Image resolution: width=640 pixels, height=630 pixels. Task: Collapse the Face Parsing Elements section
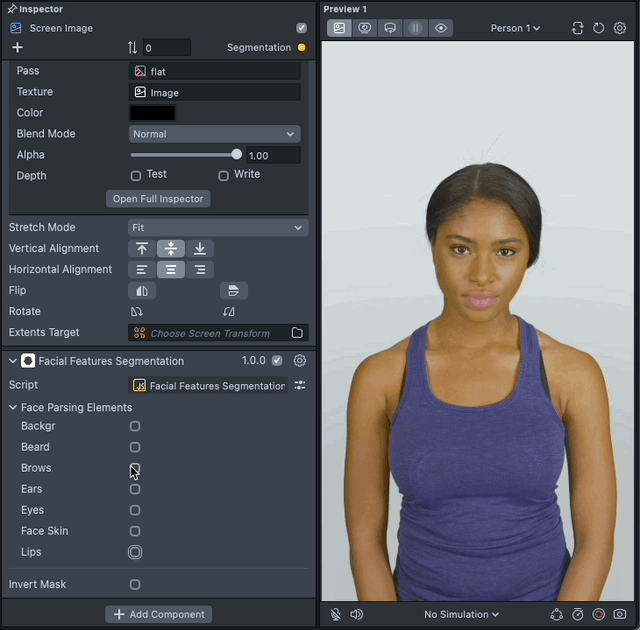[x=13, y=408]
